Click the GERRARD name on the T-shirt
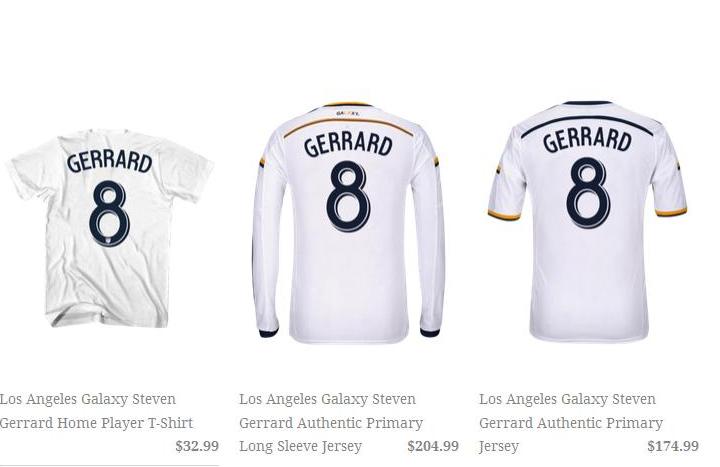Image resolution: width=720 pixels, height=467 pixels. pyautogui.click(x=109, y=163)
